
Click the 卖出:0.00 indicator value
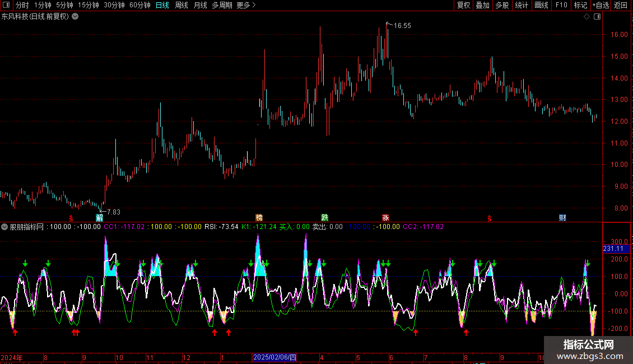(x=327, y=227)
